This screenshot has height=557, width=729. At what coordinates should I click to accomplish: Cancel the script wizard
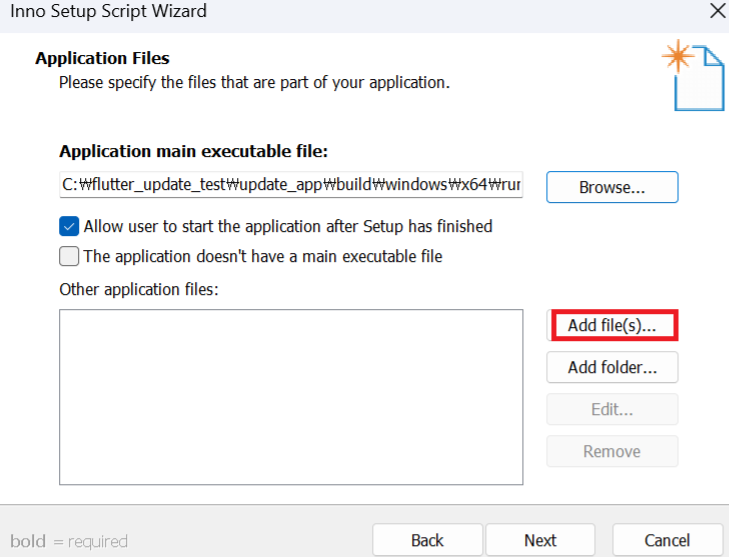tap(667, 540)
